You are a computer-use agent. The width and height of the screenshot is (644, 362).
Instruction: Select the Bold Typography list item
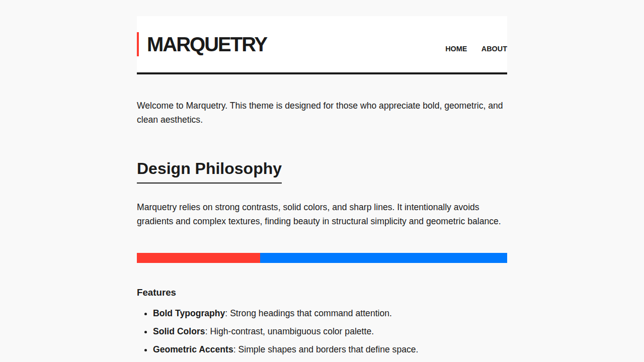pos(272,313)
